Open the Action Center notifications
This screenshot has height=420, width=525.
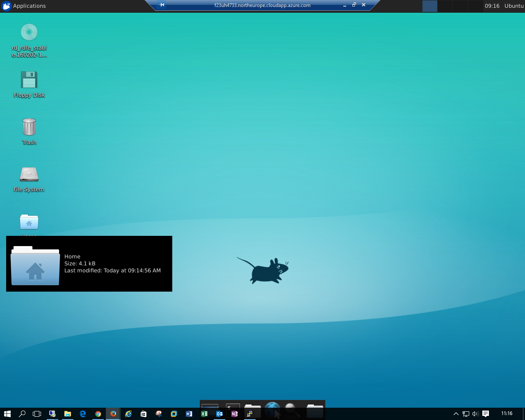486,414
